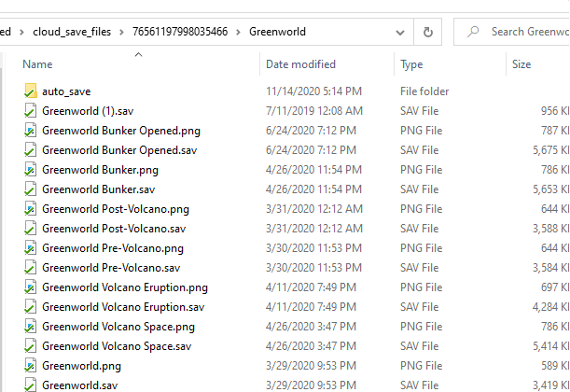Click the Greenworld.sav file icon

click(x=31, y=385)
